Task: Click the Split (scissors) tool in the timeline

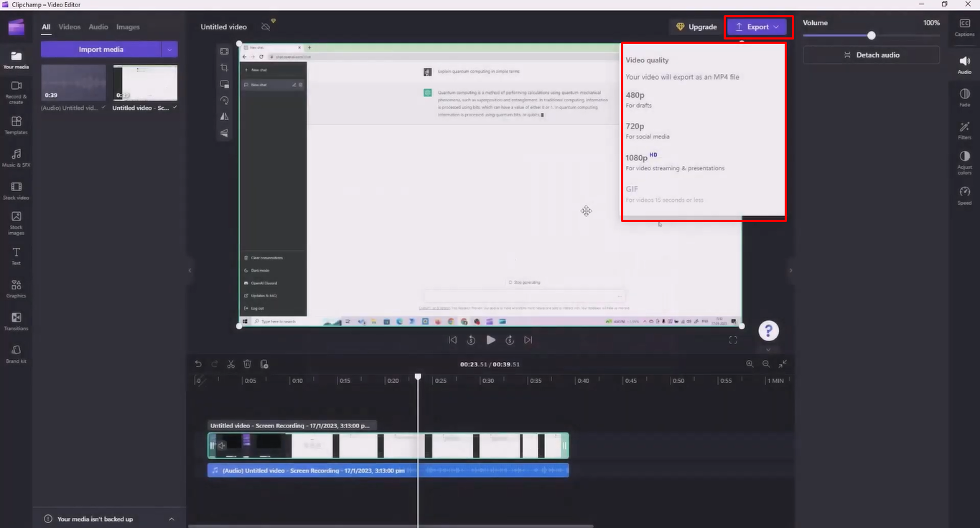Action: pyautogui.click(x=230, y=363)
